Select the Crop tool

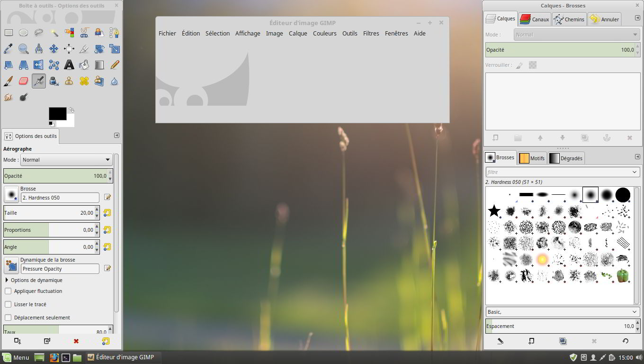(x=84, y=49)
